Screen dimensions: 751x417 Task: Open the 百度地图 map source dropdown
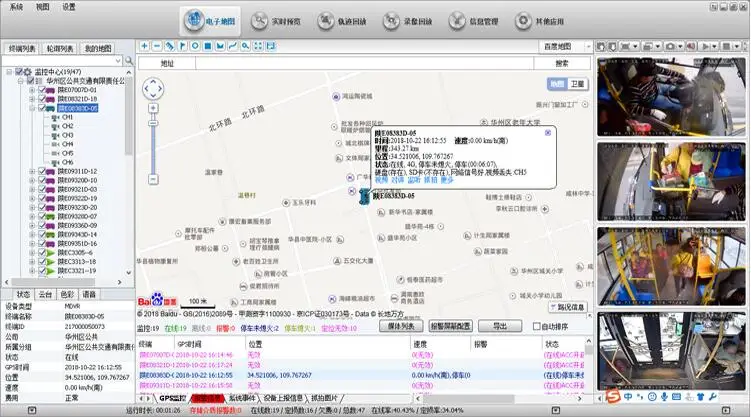[564, 46]
